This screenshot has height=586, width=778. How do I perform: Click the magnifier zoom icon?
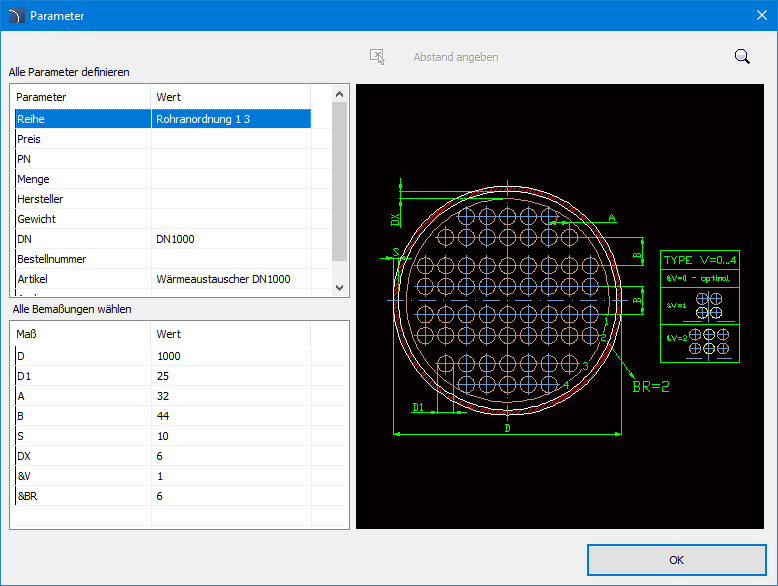pos(742,57)
